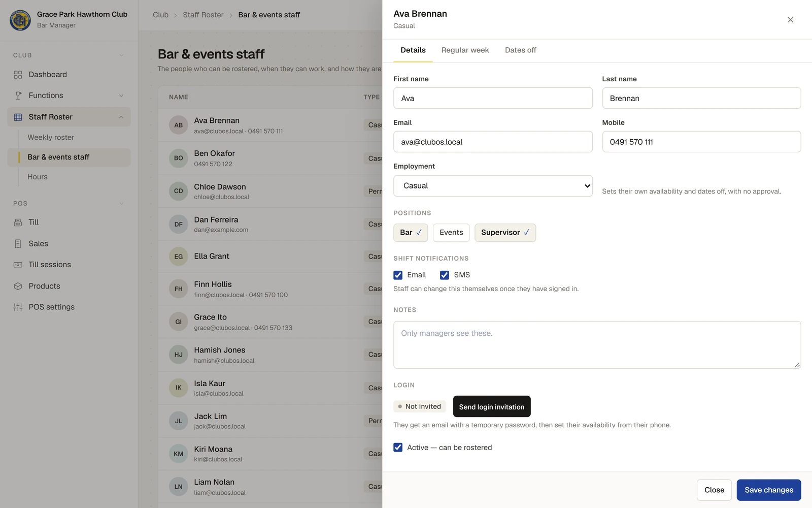Image resolution: width=812 pixels, height=508 pixels.
Task: Toggle the Bar position chip
Action: pos(411,233)
